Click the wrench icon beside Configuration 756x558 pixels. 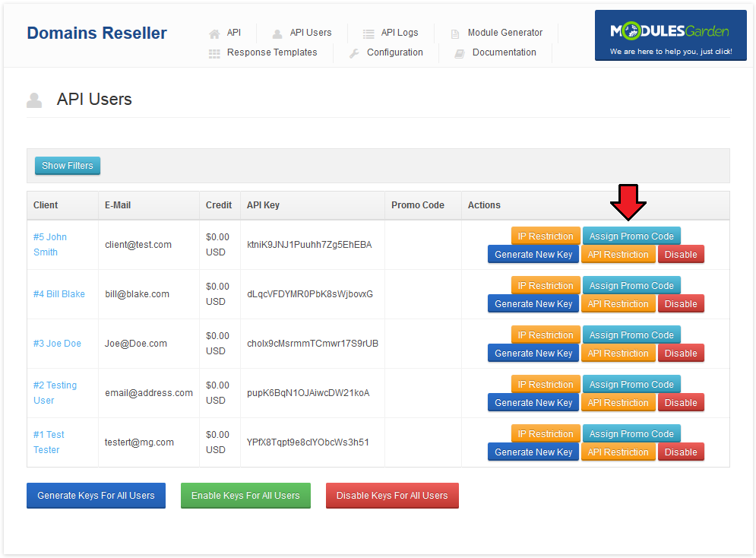354,53
